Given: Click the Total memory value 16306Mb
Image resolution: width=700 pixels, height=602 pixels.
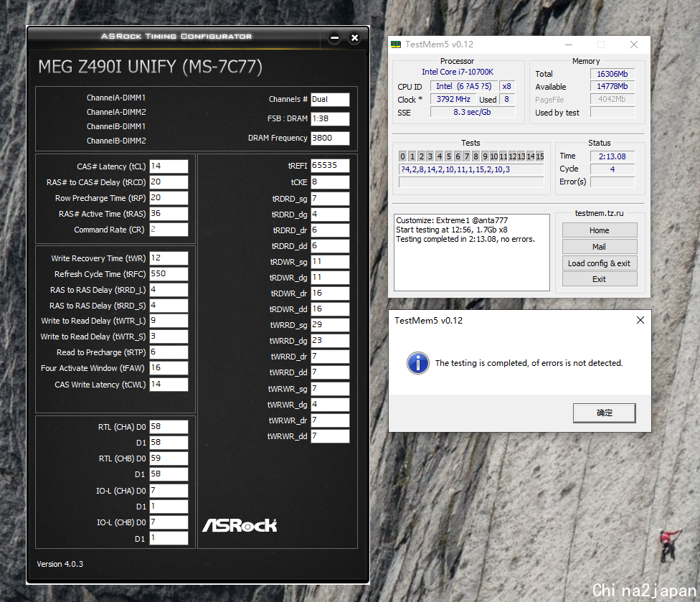Looking at the screenshot, I should [612, 74].
